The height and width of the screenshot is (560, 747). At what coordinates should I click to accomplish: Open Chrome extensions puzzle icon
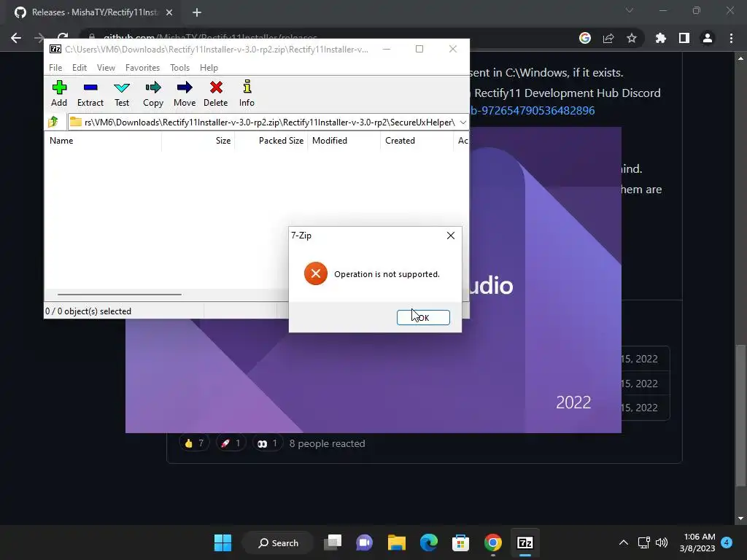[x=661, y=38]
